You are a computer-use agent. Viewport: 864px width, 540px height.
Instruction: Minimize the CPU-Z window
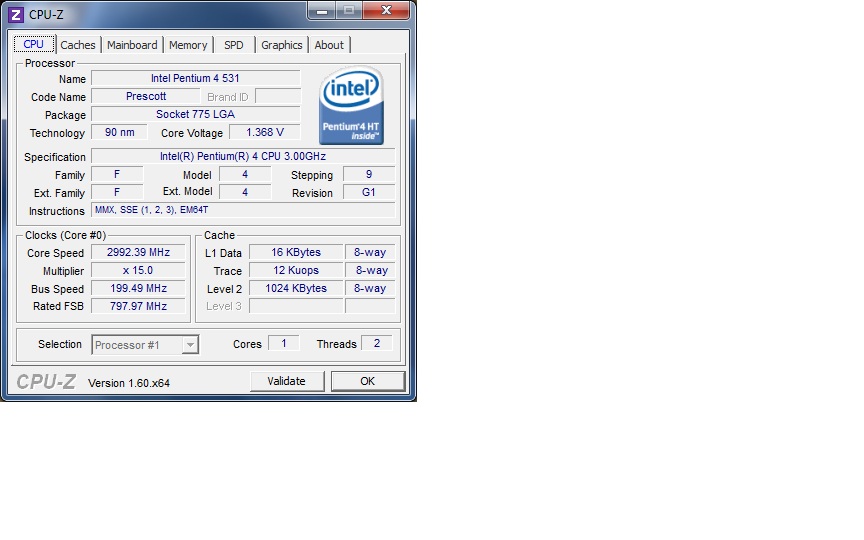[322, 10]
